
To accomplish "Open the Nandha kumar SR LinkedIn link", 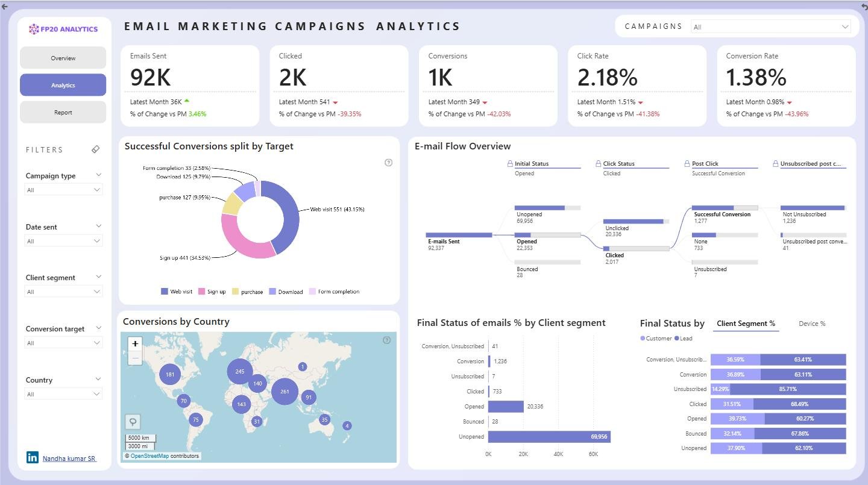I will tap(69, 458).
